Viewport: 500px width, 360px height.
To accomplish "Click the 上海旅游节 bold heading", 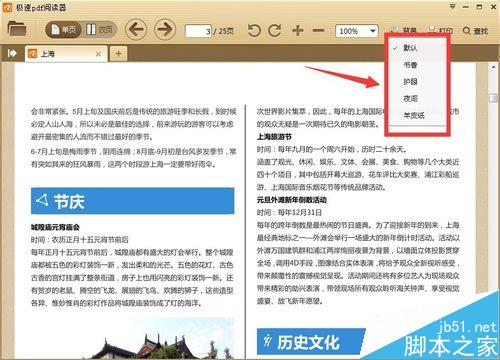I will click(x=274, y=137).
